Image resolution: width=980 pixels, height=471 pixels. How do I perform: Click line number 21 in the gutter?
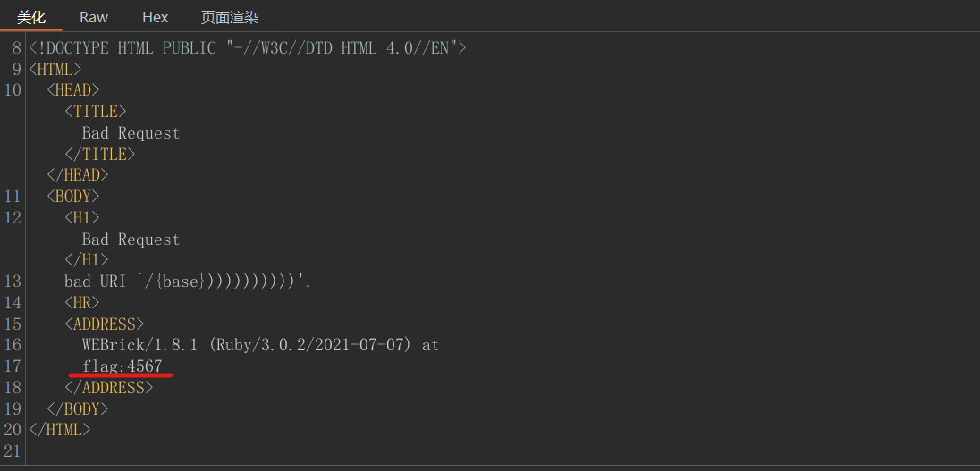click(x=13, y=451)
